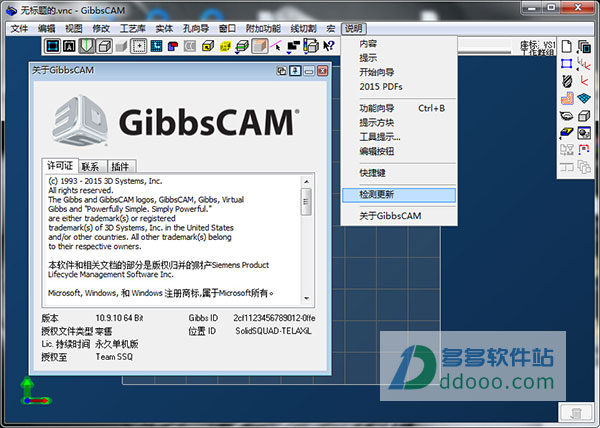The width and height of the screenshot is (600, 428).
Task: Click the pink line with cursor icon
Action: pos(276,46)
